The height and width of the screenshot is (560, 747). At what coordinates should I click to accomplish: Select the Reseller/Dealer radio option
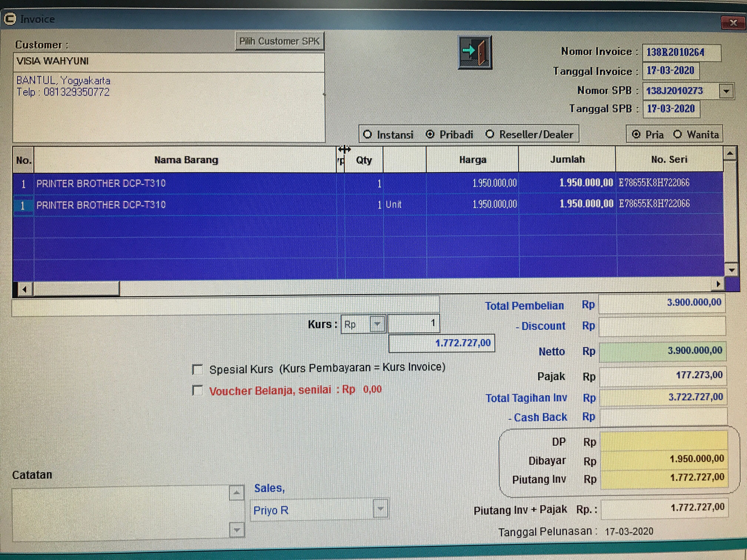pos(490,134)
